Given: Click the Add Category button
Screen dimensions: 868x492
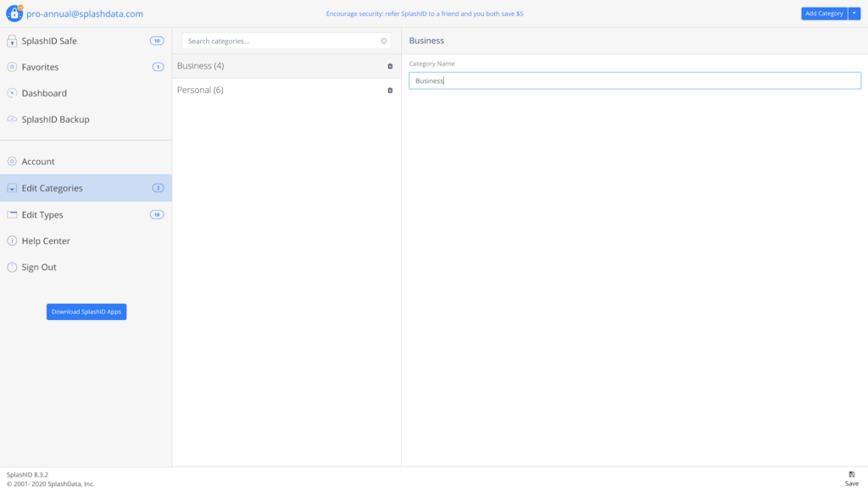Looking at the screenshot, I should point(824,14).
